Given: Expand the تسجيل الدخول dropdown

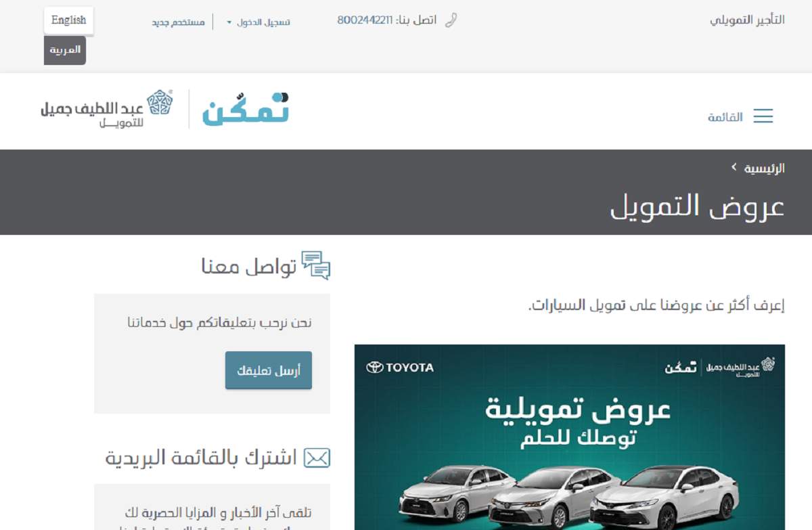Looking at the screenshot, I should (x=258, y=22).
